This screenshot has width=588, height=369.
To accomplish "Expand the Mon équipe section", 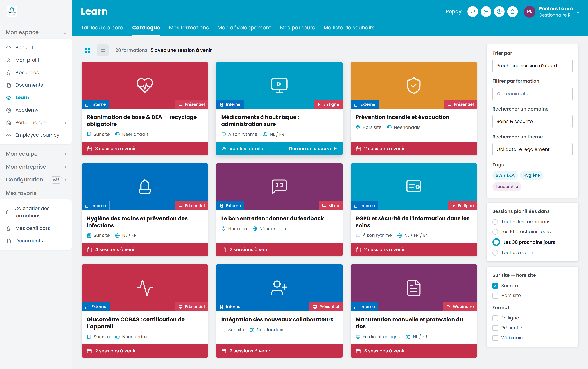I will (x=36, y=154).
